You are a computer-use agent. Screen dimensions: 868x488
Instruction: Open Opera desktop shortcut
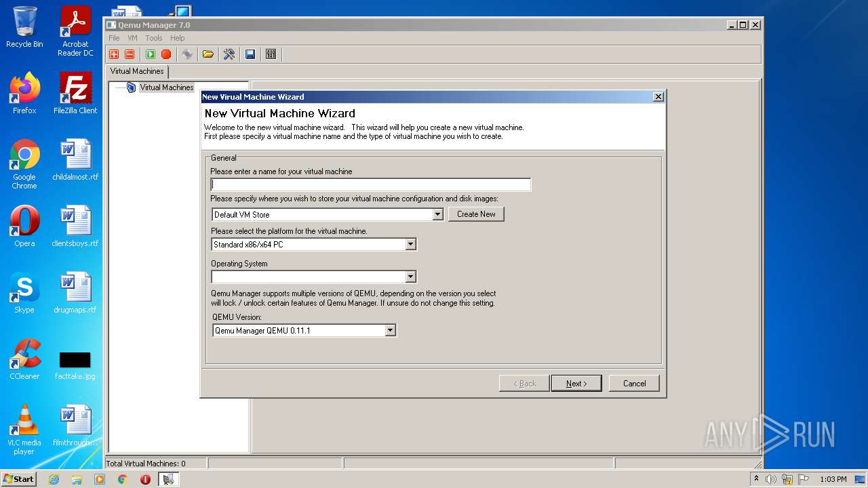click(x=24, y=227)
